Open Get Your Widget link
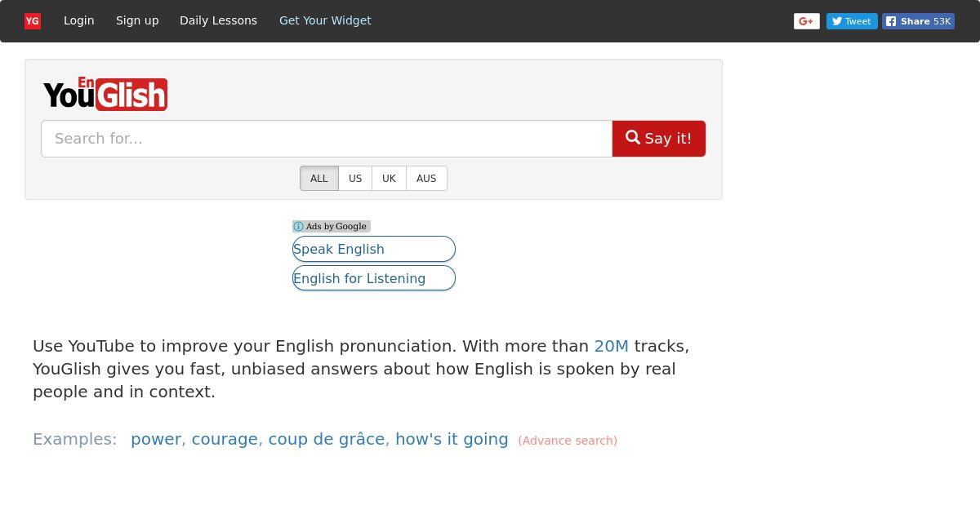The height and width of the screenshot is (514, 980). pos(325,20)
